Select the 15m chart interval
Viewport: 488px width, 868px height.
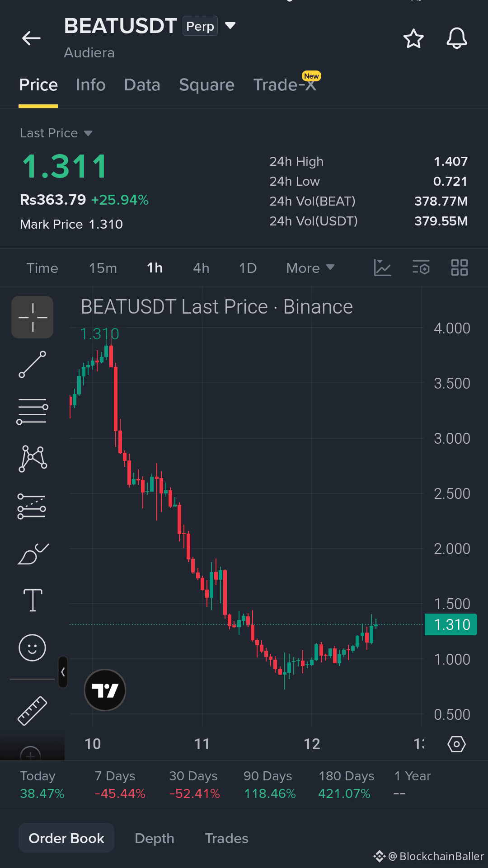[x=103, y=268]
